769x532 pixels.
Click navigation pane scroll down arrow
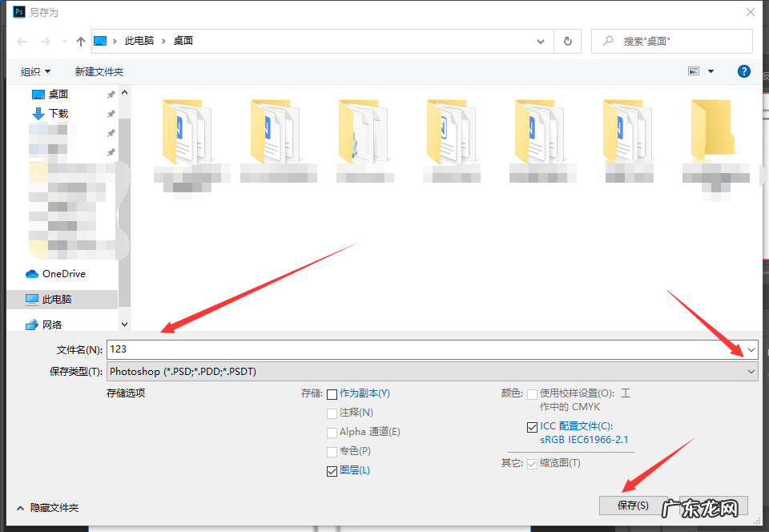(x=125, y=324)
